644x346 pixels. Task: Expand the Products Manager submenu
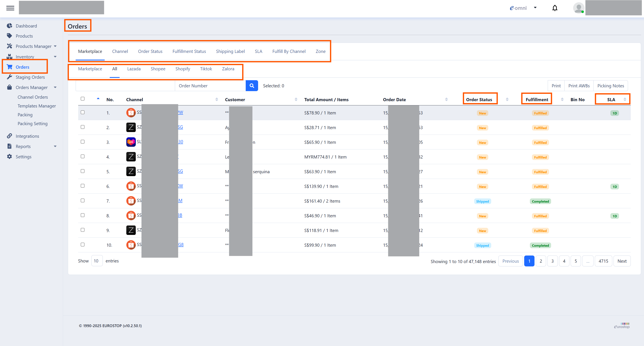click(55, 46)
